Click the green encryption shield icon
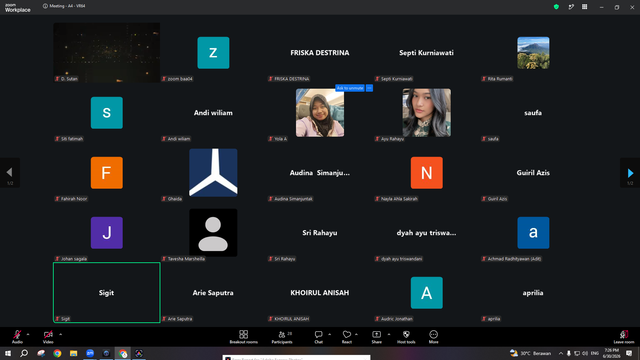Screen dimensions: 640x360 [556, 7]
